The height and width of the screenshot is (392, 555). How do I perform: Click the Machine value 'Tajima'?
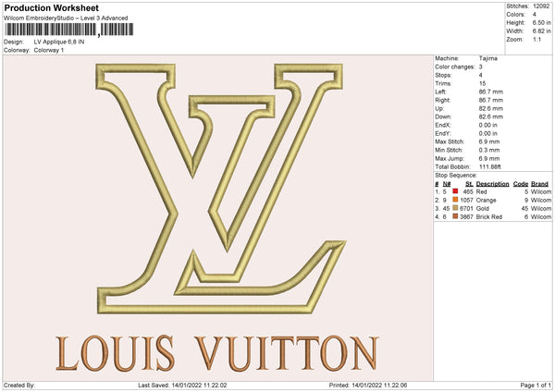pos(488,58)
